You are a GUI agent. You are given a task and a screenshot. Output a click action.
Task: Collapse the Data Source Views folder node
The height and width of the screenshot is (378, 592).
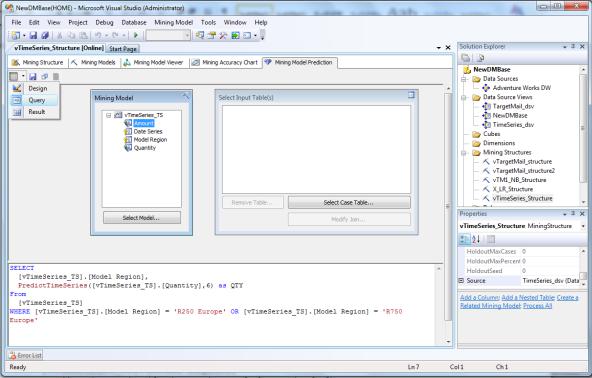464,97
